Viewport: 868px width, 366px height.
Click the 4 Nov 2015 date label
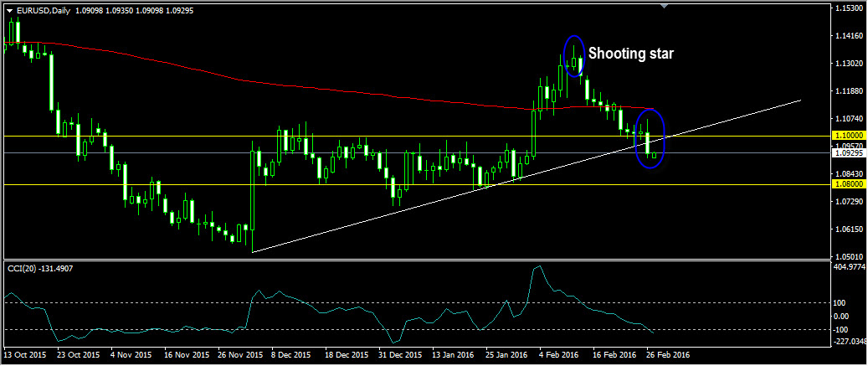click(x=131, y=354)
